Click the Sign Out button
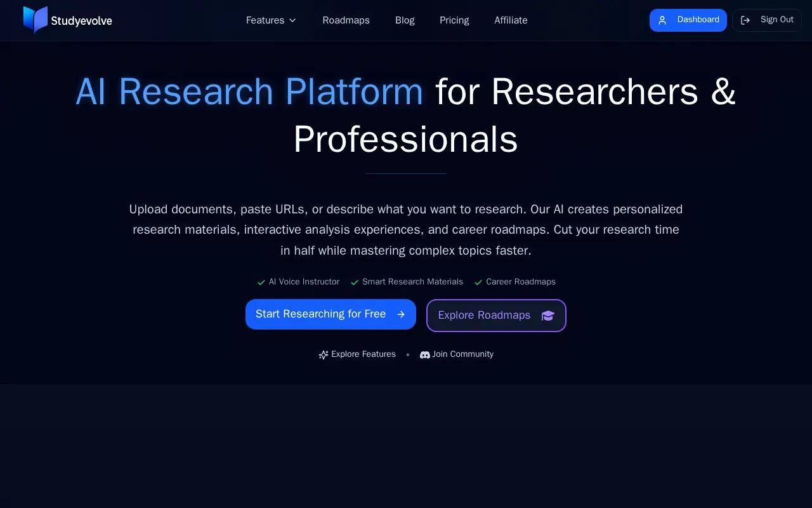The height and width of the screenshot is (508, 812). click(767, 20)
